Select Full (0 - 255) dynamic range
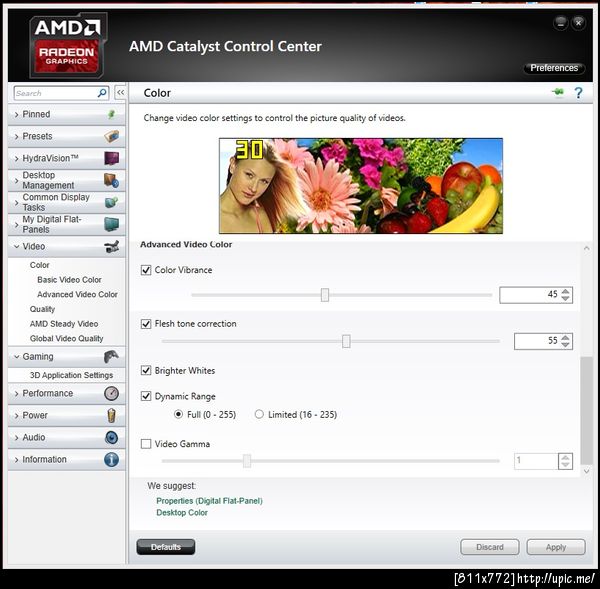This screenshot has height=589, width=600. [178, 414]
